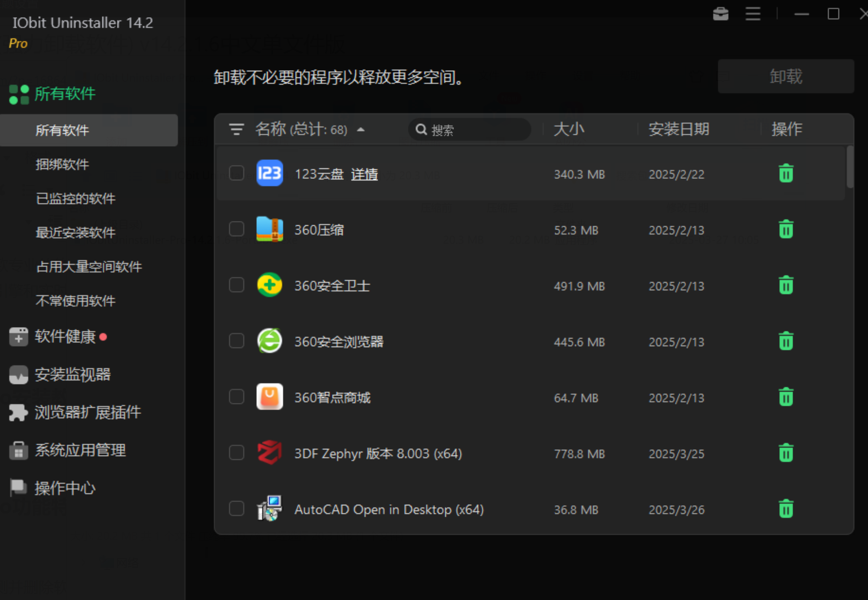This screenshot has height=600, width=868.
Task: Click the 778.8 MB size value
Action: point(579,453)
